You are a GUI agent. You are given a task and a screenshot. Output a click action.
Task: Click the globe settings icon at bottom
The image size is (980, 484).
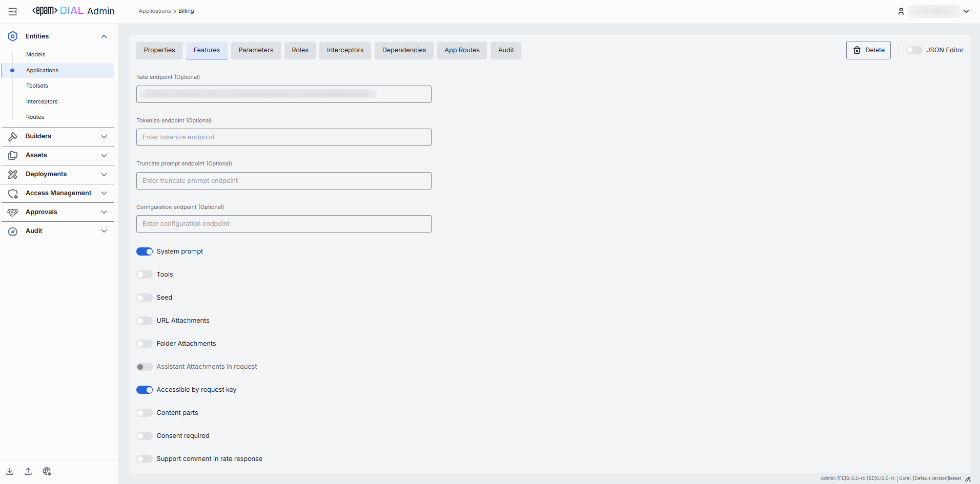[x=47, y=471]
